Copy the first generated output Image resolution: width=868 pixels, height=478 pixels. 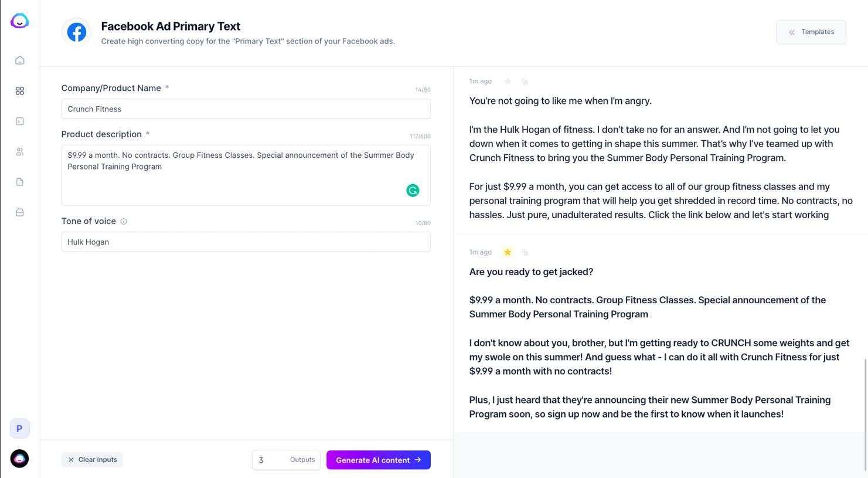point(525,82)
